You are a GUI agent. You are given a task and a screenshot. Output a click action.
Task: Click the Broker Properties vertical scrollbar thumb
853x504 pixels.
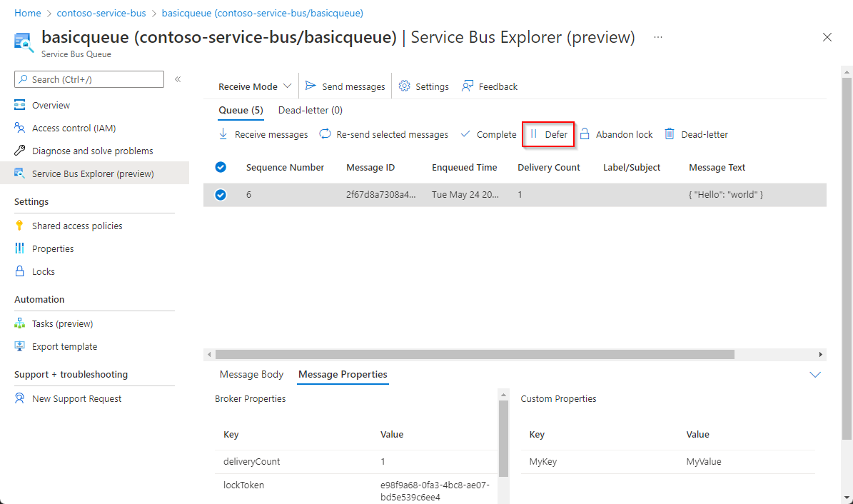click(503, 439)
